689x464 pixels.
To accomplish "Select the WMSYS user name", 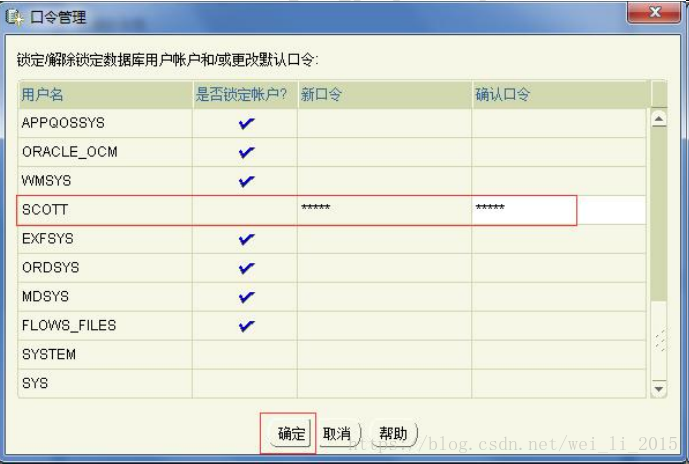I will pos(46,181).
